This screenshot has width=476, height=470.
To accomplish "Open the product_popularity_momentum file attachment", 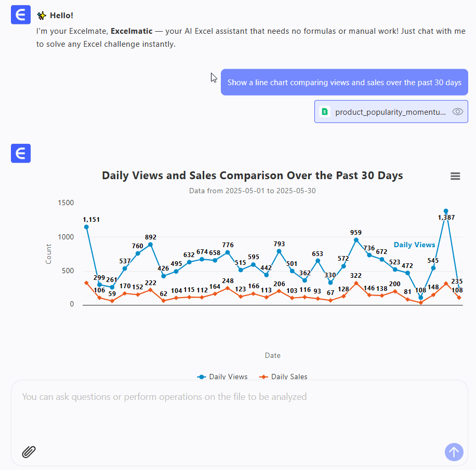I will 390,112.
